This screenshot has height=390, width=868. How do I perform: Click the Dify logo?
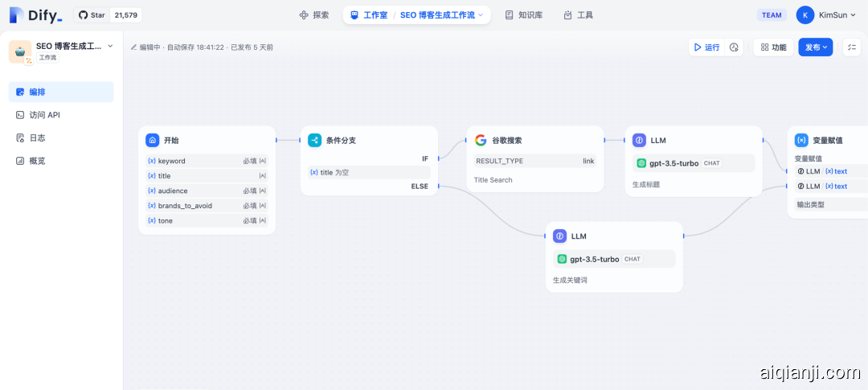pyautogui.click(x=36, y=15)
